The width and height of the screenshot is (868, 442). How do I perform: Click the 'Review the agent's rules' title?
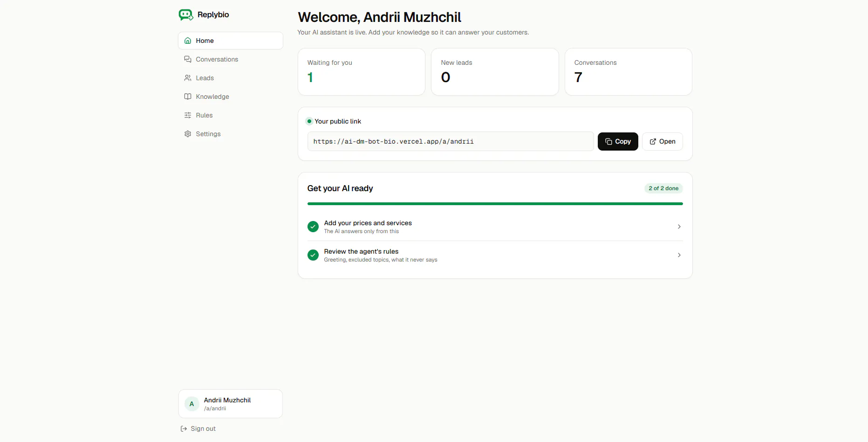pos(361,251)
